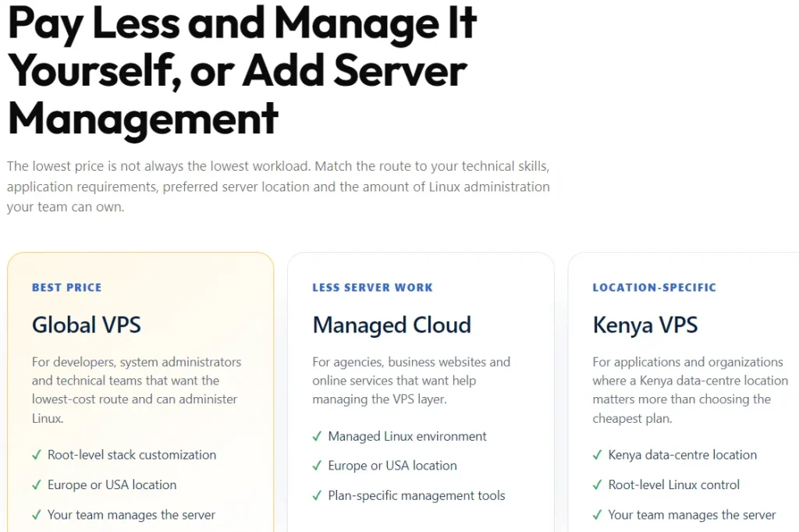
Task: Click the checkmark beside Managed Linux environment
Action: 317,437
